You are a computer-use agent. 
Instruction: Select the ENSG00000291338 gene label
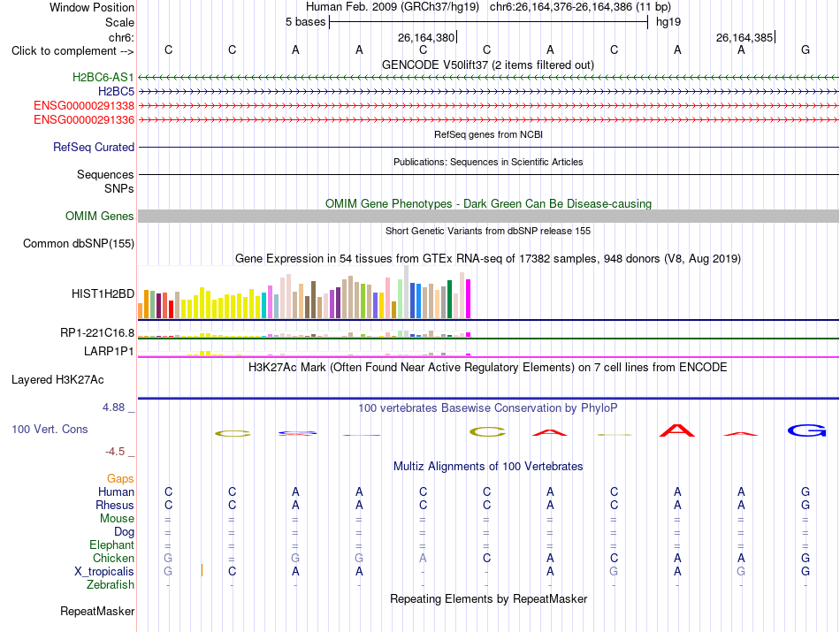[84, 105]
